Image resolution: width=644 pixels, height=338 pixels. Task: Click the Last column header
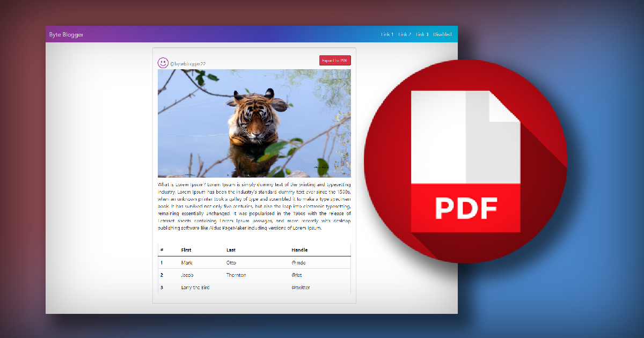click(231, 250)
